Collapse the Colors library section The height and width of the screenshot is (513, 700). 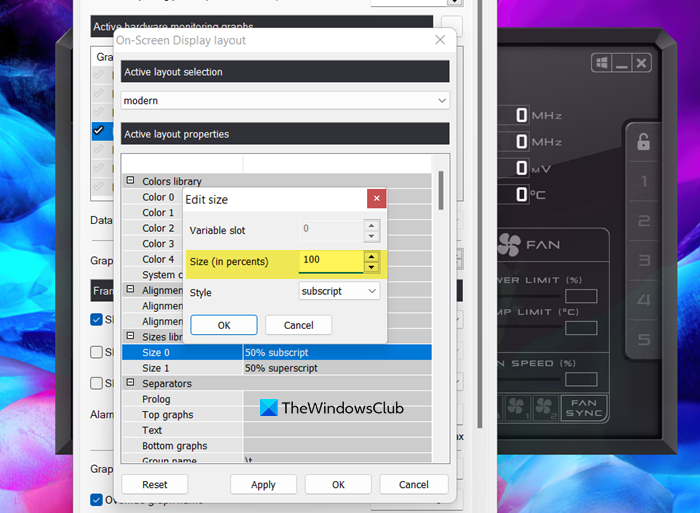point(130,180)
